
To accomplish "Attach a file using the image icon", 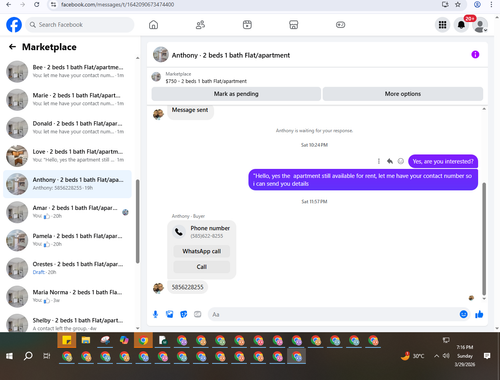I will (170, 314).
